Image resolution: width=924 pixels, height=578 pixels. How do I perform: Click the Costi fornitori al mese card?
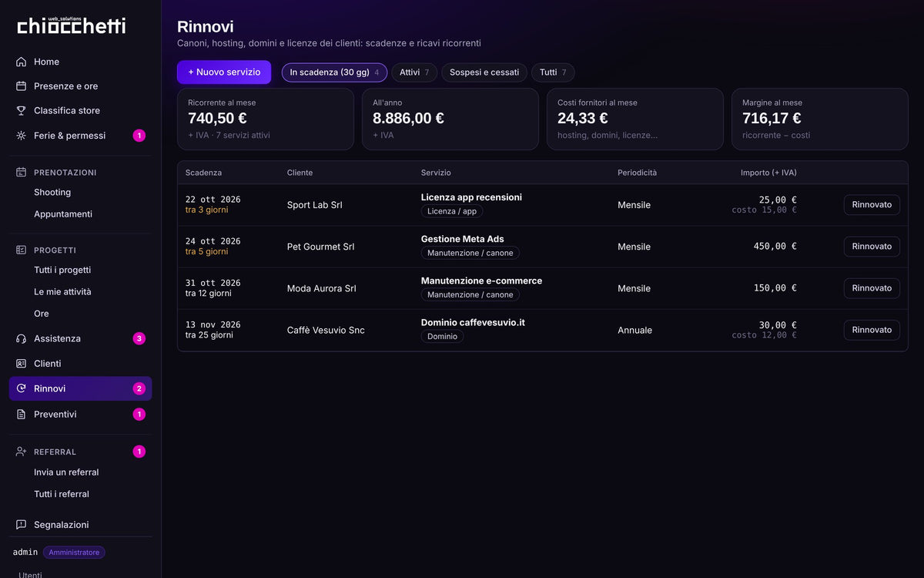point(635,119)
